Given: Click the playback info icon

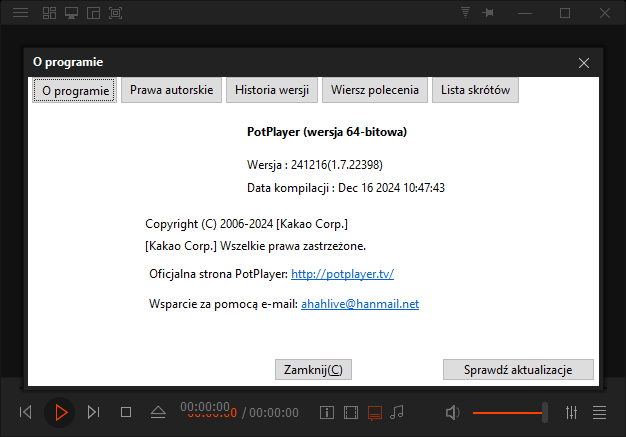Looking at the screenshot, I should tap(327, 412).
